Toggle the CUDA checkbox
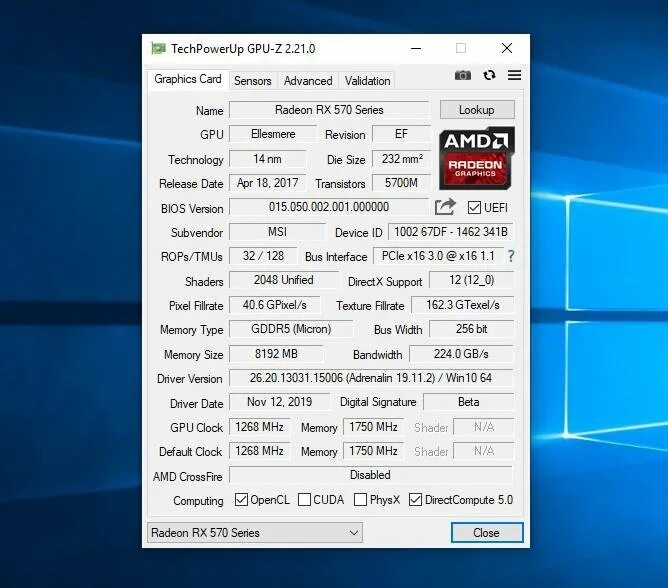This screenshot has width=668, height=588. click(304, 499)
